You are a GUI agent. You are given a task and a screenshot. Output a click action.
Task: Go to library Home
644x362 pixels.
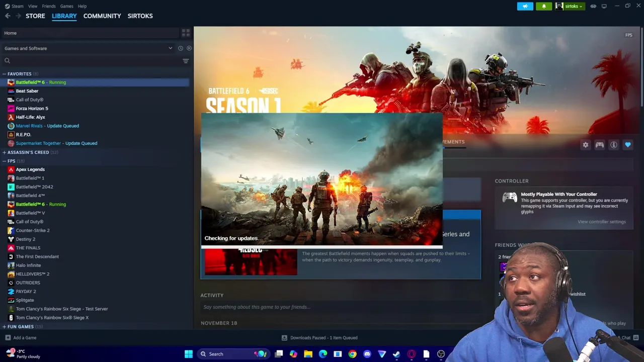pyautogui.click(x=91, y=33)
